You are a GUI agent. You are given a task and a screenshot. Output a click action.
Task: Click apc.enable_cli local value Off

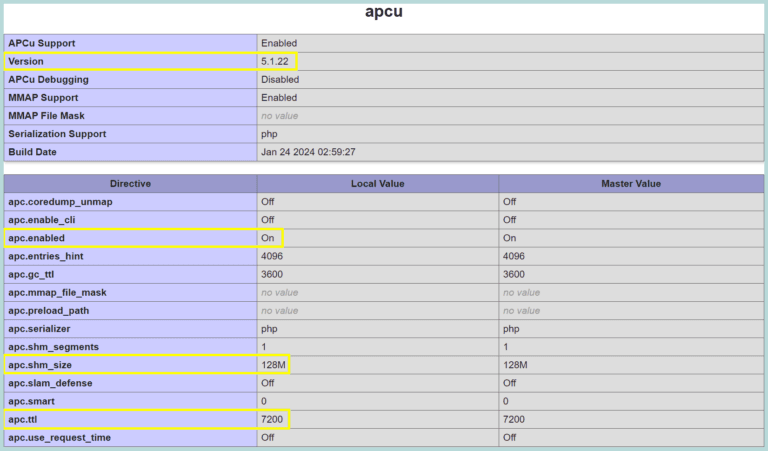pos(267,220)
